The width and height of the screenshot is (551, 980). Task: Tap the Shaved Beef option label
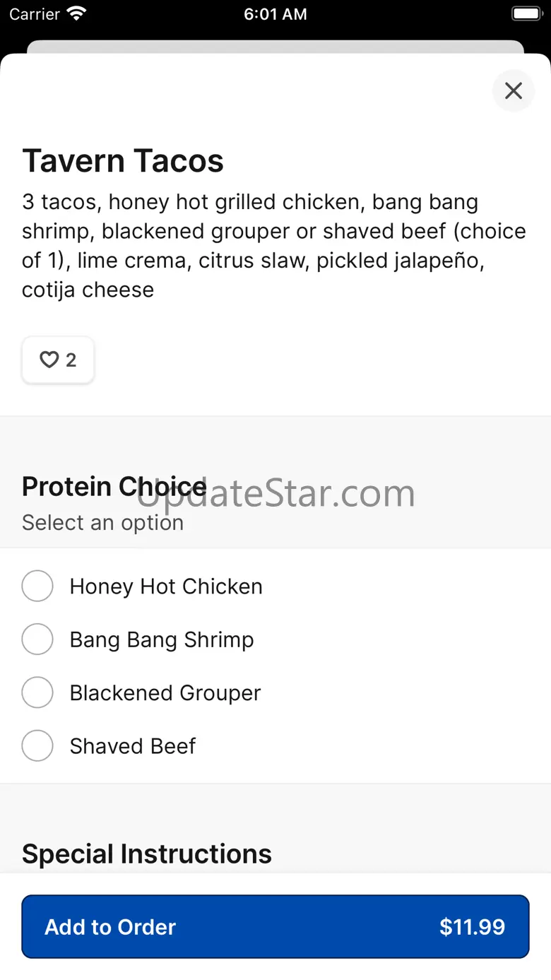pos(133,746)
